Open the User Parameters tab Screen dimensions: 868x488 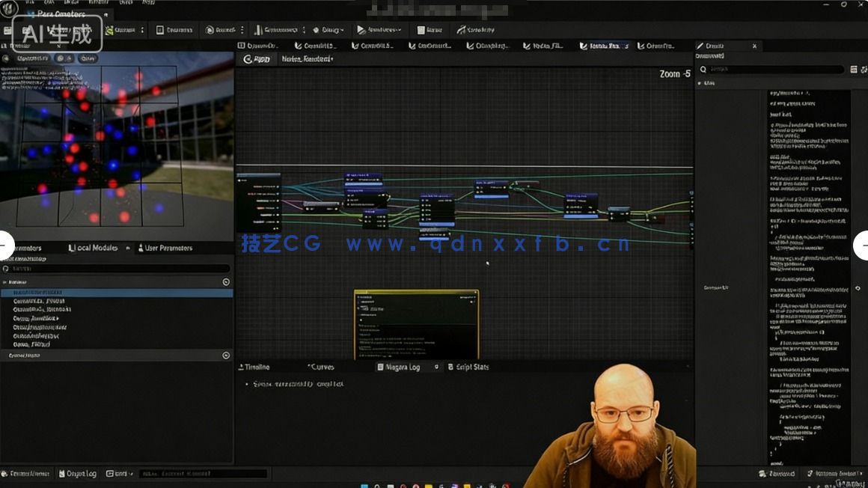coord(168,248)
